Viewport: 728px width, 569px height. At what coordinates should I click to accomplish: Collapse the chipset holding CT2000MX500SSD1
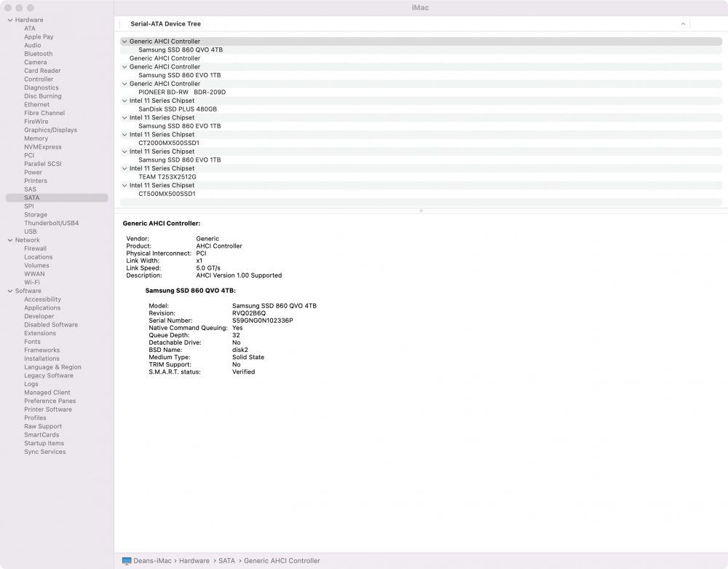coord(124,135)
